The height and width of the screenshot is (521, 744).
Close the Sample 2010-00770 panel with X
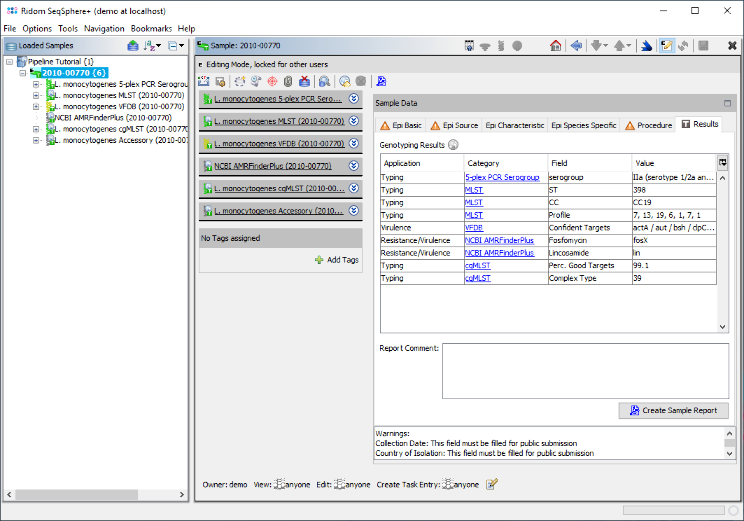pos(732,46)
